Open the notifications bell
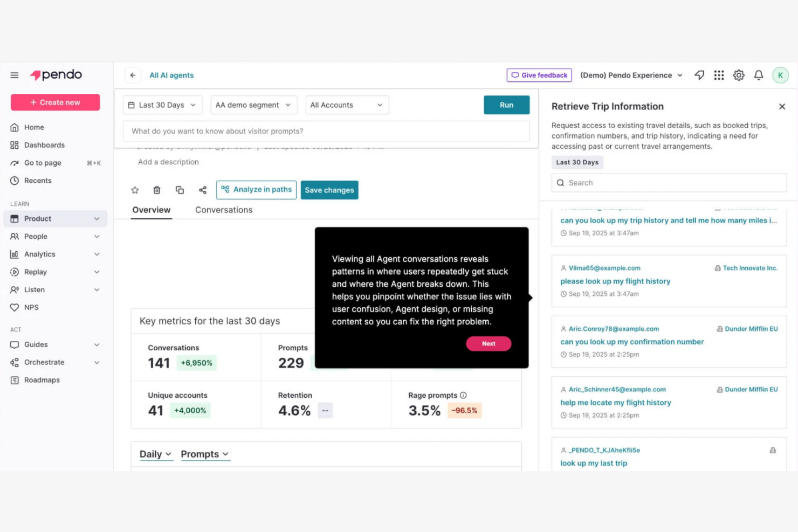798x532 pixels. pos(759,75)
